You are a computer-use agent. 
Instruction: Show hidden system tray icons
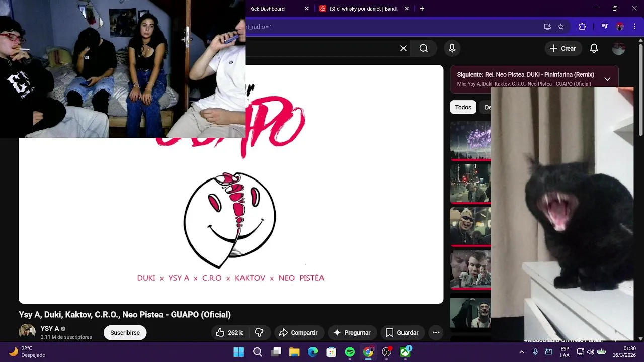coord(522,352)
